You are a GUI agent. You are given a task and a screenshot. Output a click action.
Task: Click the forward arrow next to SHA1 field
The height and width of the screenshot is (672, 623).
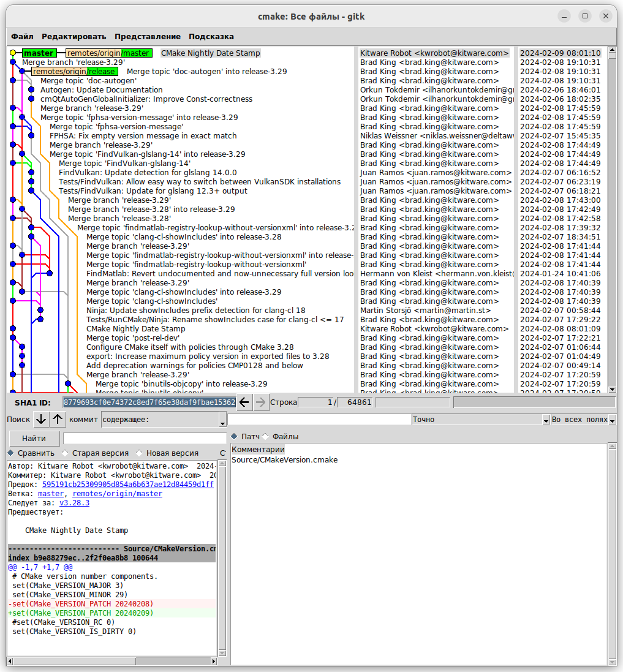(261, 402)
